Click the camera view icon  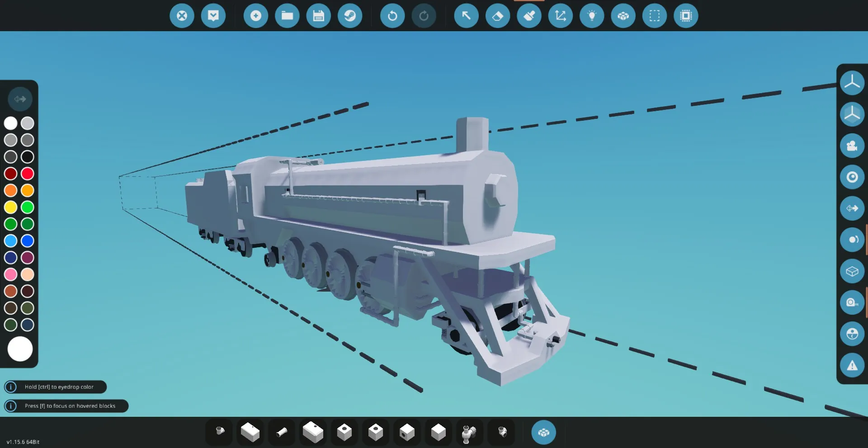(x=852, y=146)
